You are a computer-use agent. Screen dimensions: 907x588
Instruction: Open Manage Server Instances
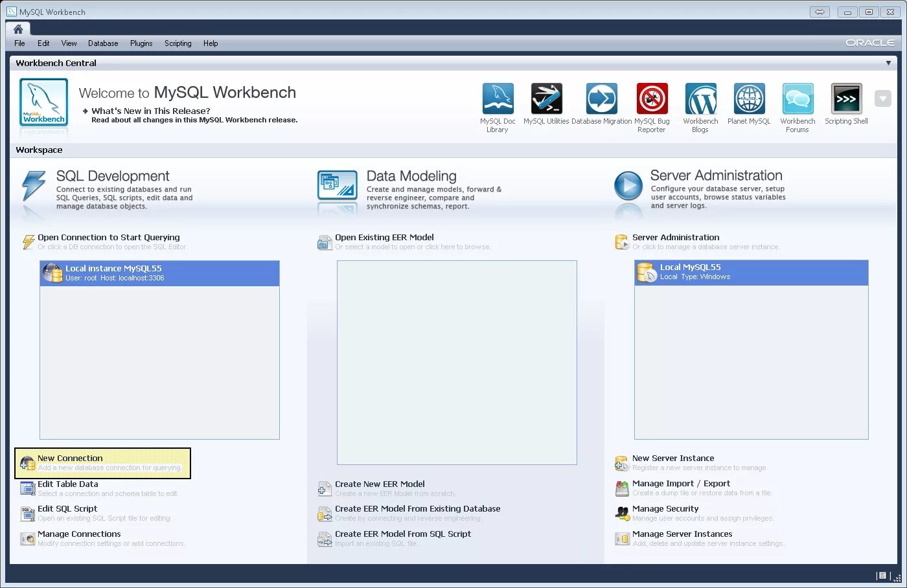point(682,534)
